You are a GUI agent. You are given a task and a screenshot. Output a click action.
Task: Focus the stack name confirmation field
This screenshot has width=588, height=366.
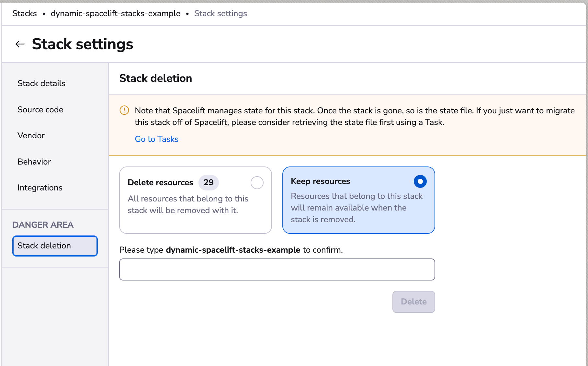coord(277,269)
